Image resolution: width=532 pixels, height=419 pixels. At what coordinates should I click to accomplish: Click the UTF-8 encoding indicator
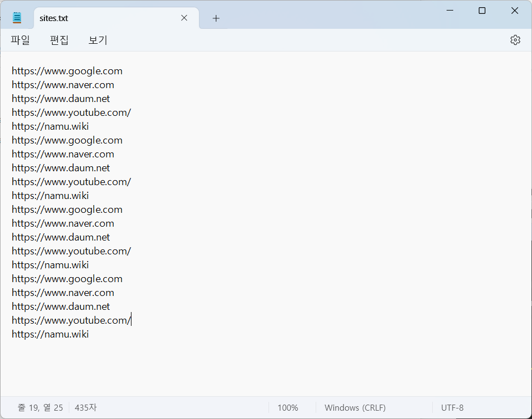(x=452, y=407)
